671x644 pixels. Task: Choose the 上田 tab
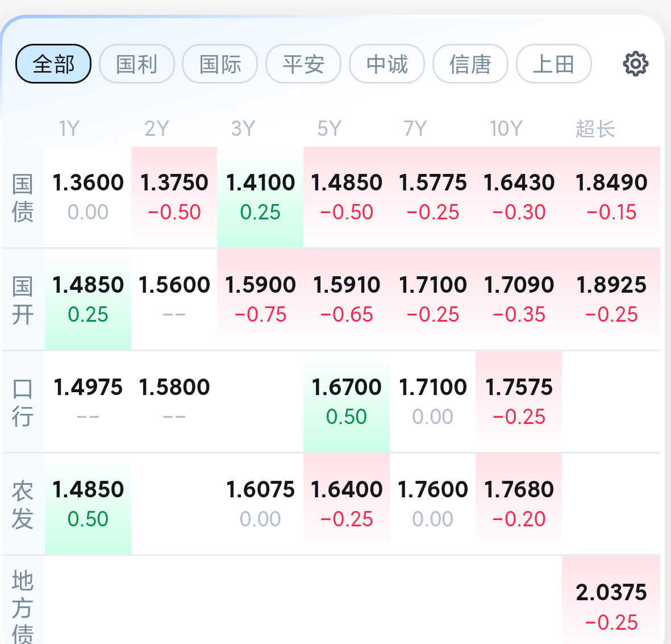(x=554, y=64)
